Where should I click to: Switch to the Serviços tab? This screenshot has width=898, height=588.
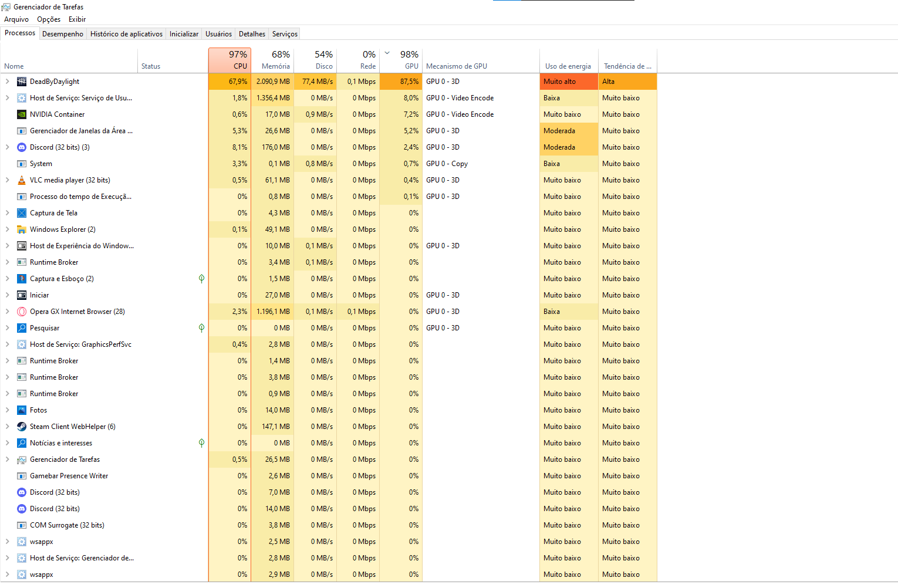point(285,34)
